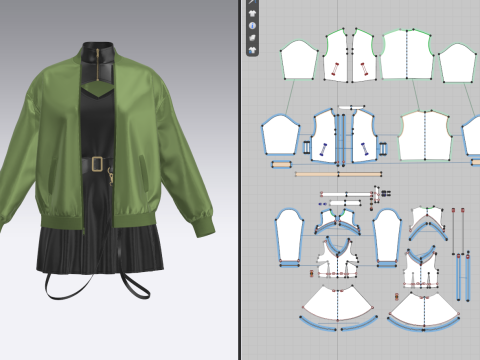Select the right half-circle skirt pattern with blue hem

(424, 312)
